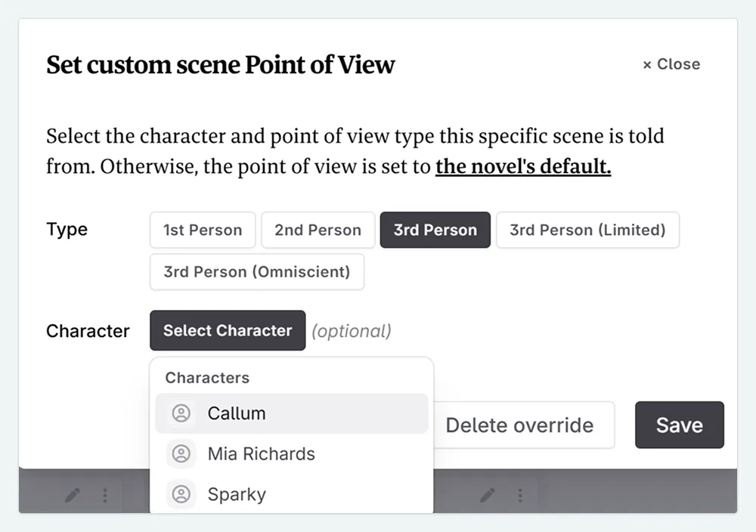Pick Sparky from the character list

pos(236,494)
